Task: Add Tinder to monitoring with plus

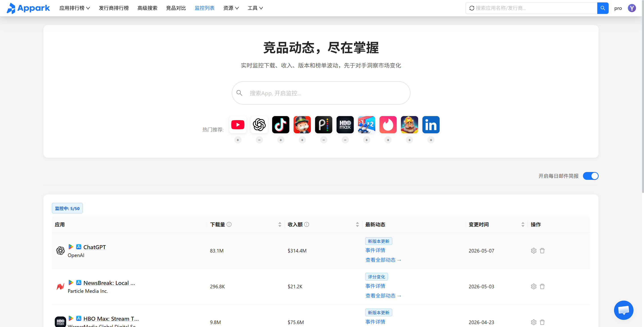Action: 388,140
